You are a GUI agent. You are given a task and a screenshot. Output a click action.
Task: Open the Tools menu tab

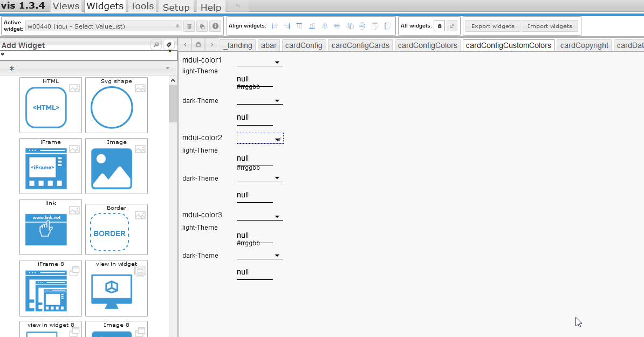(x=142, y=6)
